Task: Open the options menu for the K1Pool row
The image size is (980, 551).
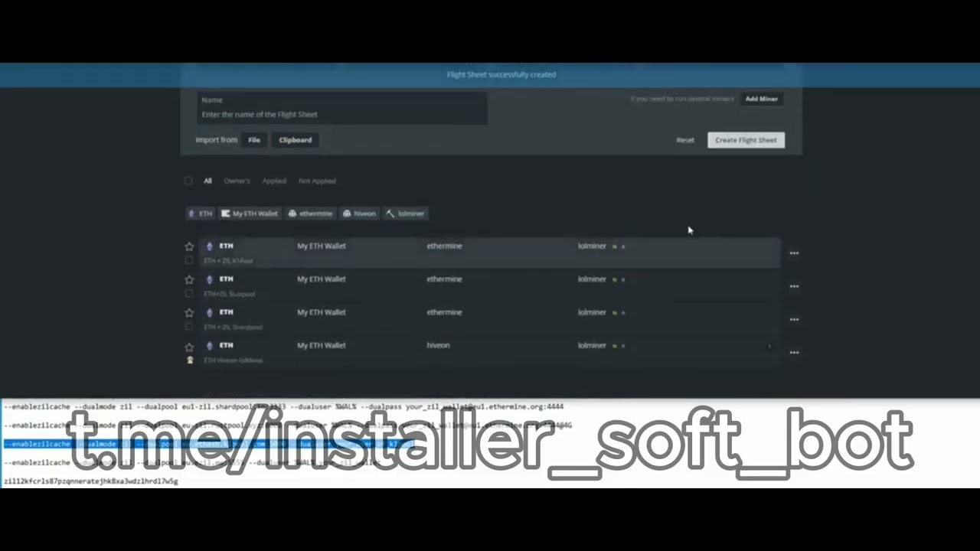Action: 794,253
